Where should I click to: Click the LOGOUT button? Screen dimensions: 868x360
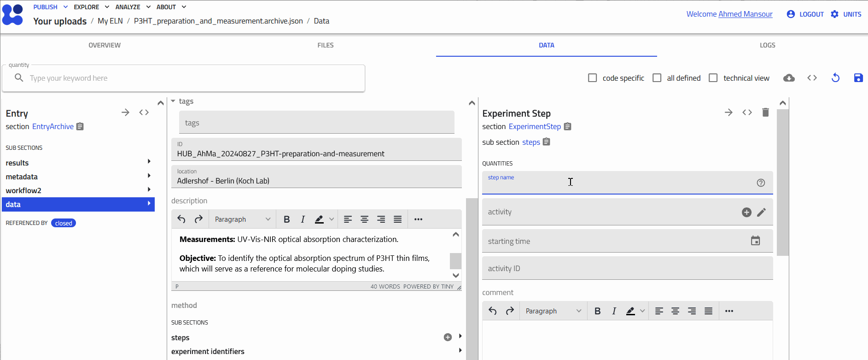coord(806,14)
